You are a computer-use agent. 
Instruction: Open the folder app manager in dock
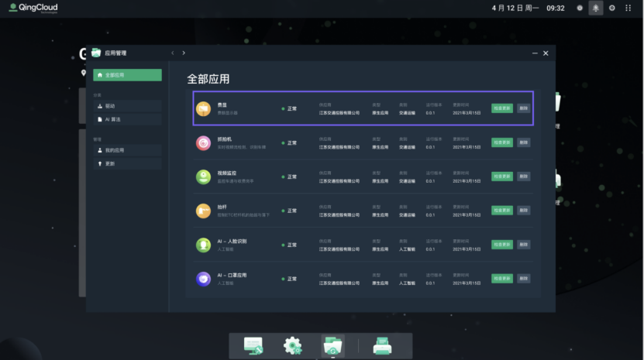pos(332,345)
